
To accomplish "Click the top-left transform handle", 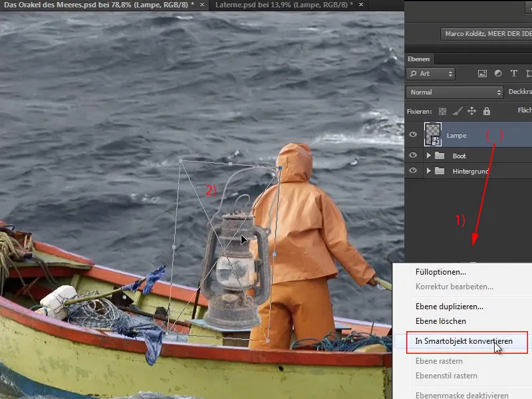I will [180, 161].
